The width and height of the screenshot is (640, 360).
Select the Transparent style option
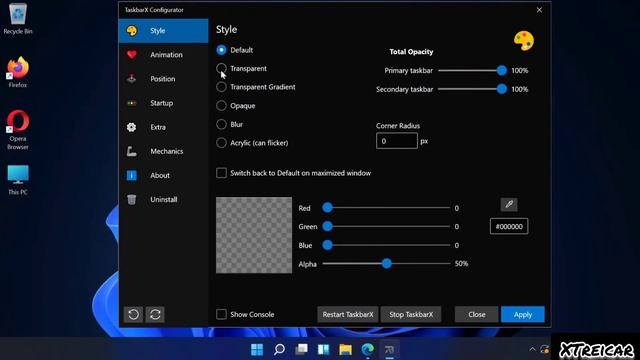click(221, 68)
